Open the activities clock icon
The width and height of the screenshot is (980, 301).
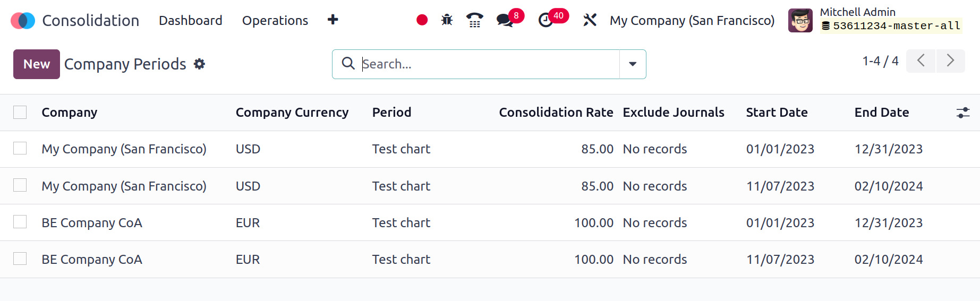(546, 21)
